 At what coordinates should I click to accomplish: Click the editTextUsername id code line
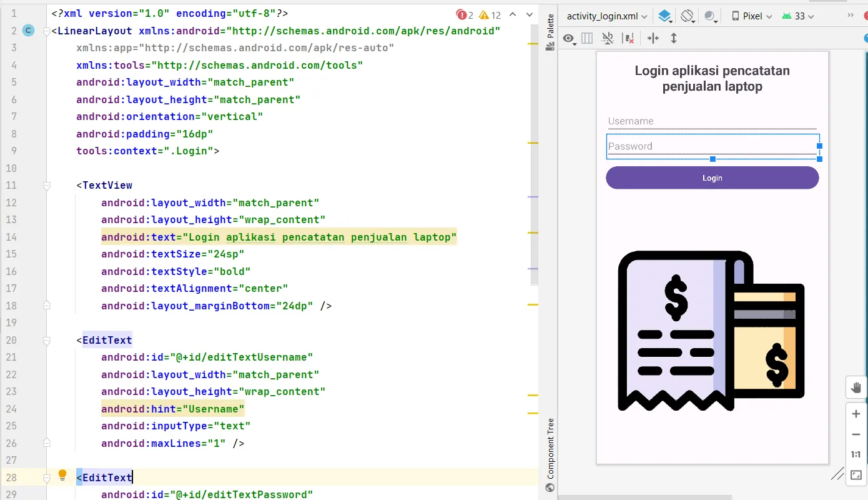click(x=207, y=357)
